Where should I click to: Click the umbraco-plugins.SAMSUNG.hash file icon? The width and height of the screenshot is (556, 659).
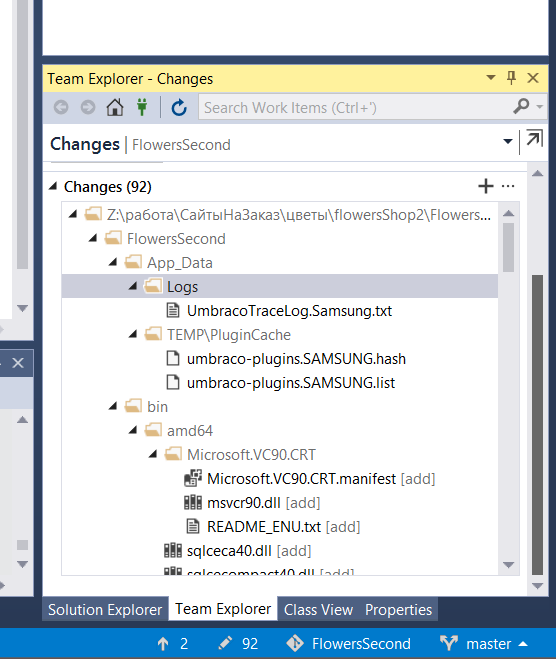(173, 358)
